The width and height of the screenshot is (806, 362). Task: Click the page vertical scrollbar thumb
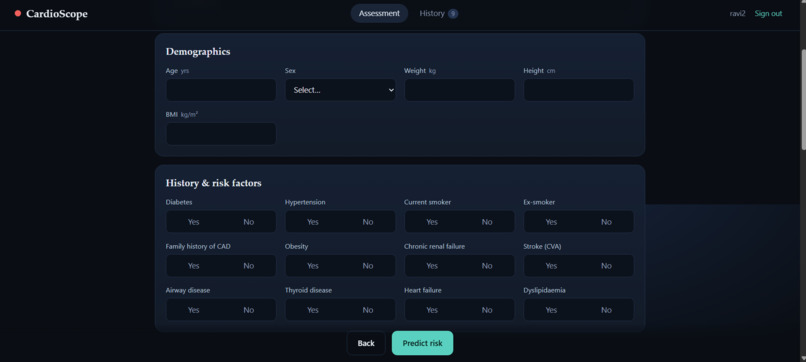[x=803, y=99]
